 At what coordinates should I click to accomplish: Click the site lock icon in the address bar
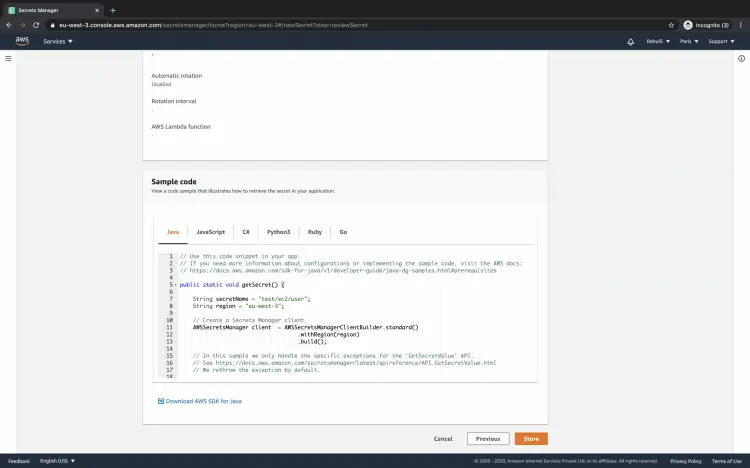tap(53, 25)
